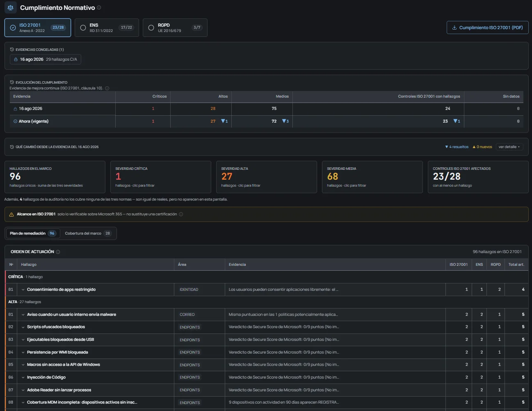Expand Consentimiento de apps restringido row
Viewport: 532px width, 411px height.
point(23,290)
